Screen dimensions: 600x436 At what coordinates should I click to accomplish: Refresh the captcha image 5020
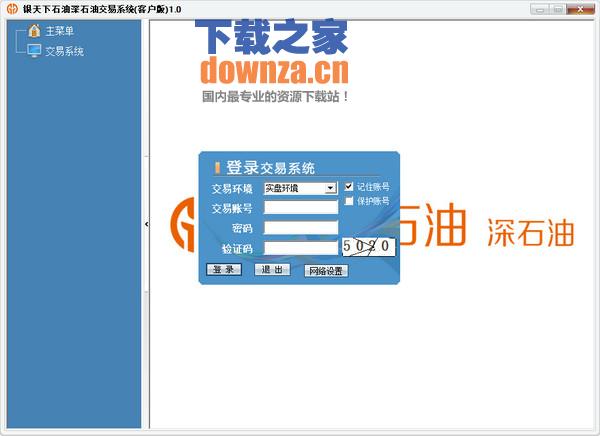click(368, 247)
